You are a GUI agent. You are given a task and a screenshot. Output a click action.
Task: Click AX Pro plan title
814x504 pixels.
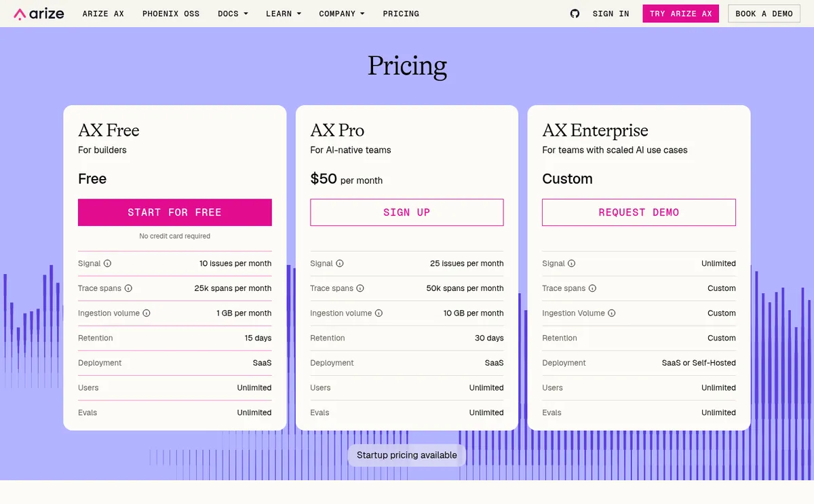[337, 130]
